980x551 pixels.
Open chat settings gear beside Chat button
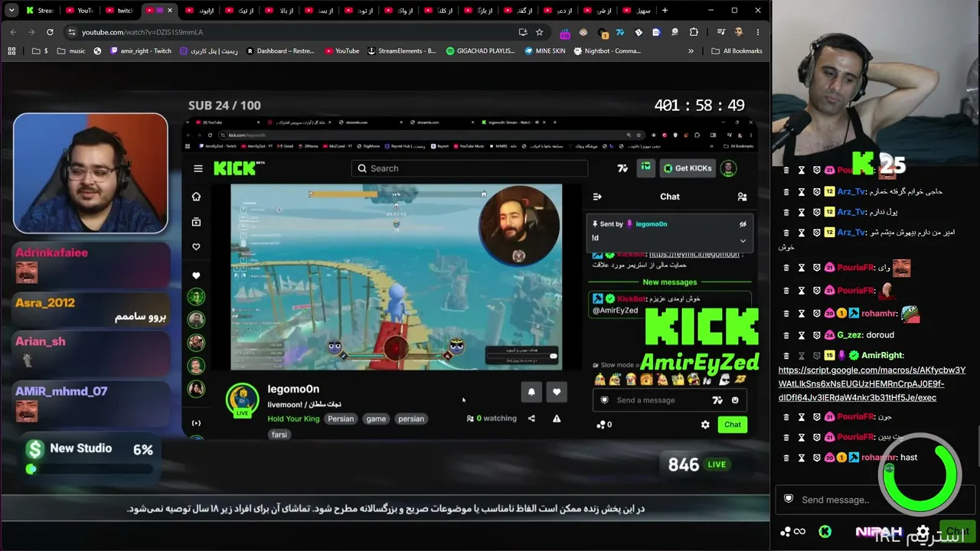click(x=705, y=425)
